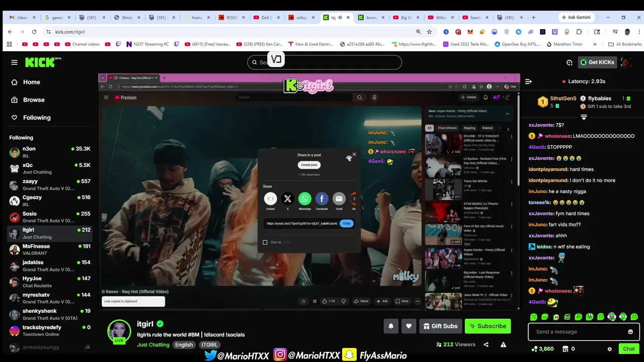The width and height of the screenshot is (644, 362).
Task: Open xQc channel in Following list
Action: (50, 168)
